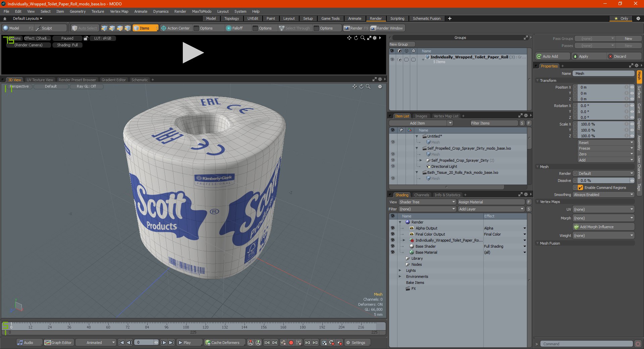Open the Animated keying dropdown
644x349 pixels.
96,343
